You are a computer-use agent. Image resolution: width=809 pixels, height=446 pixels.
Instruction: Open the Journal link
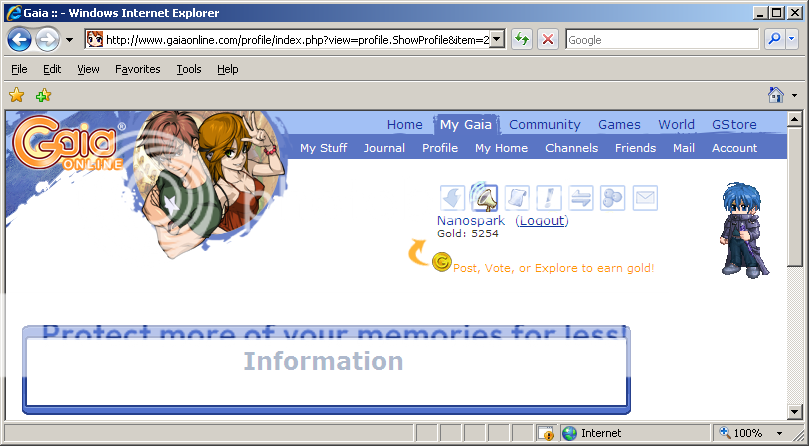384,148
